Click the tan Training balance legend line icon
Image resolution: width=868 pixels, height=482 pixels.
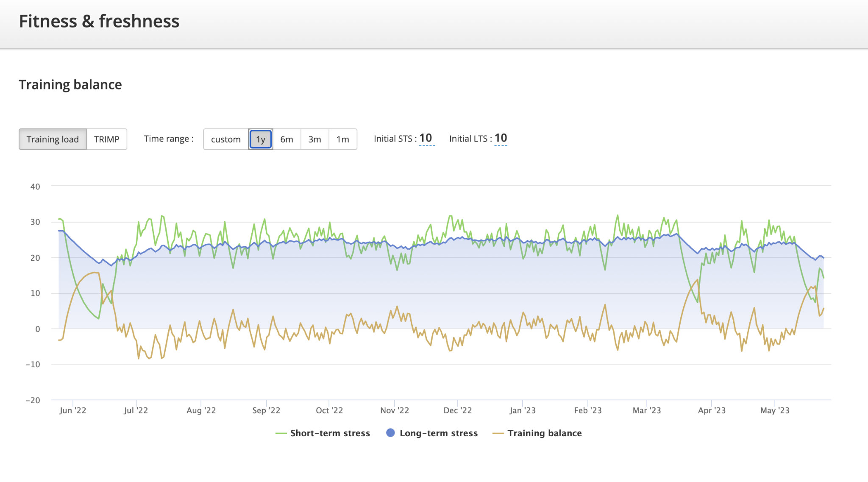498,433
